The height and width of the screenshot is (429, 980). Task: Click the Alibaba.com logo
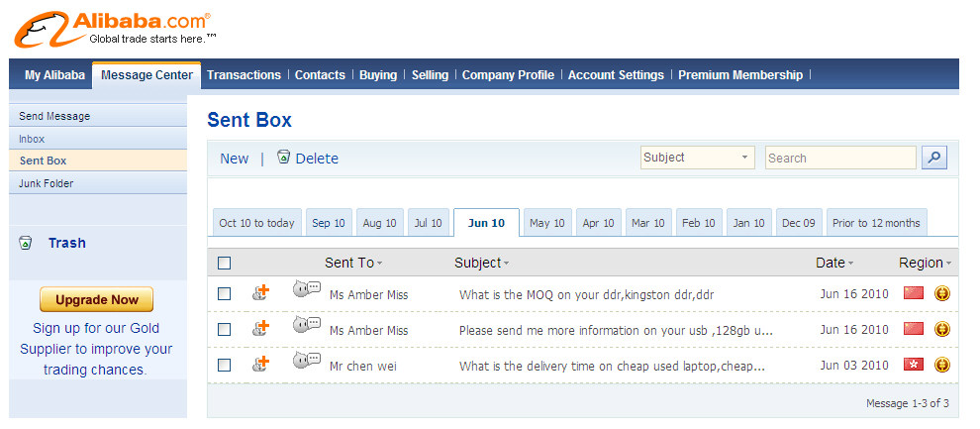point(116,30)
